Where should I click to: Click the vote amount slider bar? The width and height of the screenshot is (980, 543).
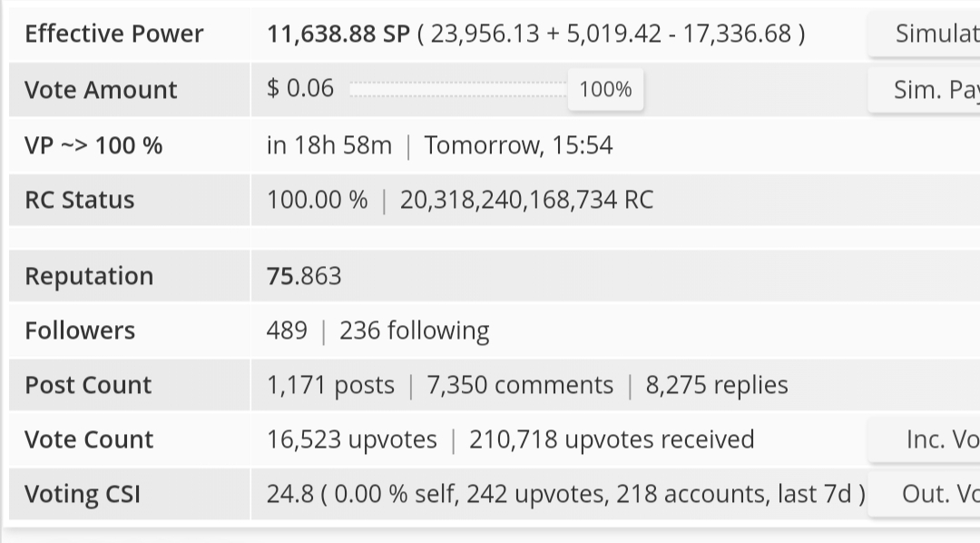click(459, 90)
